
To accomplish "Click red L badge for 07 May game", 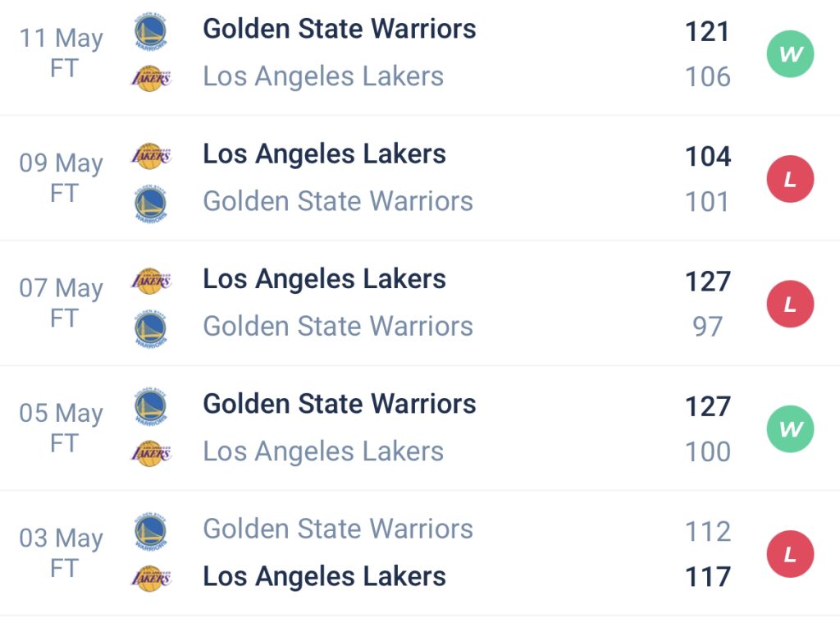I will (790, 304).
